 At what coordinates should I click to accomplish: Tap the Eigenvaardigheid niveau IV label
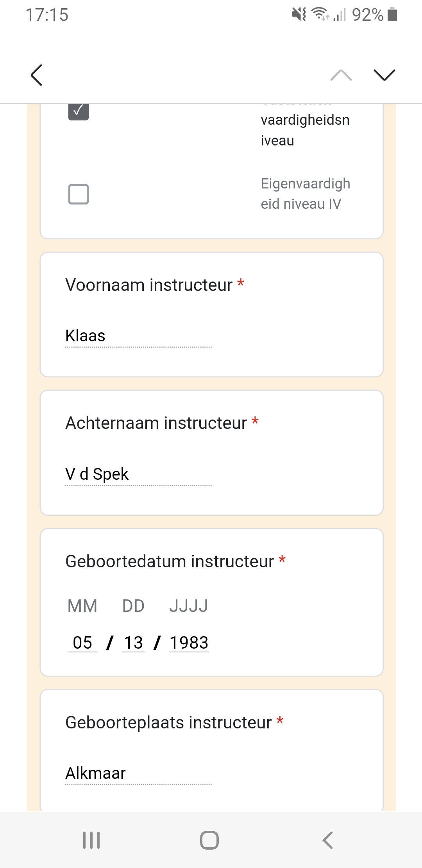click(x=305, y=194)
